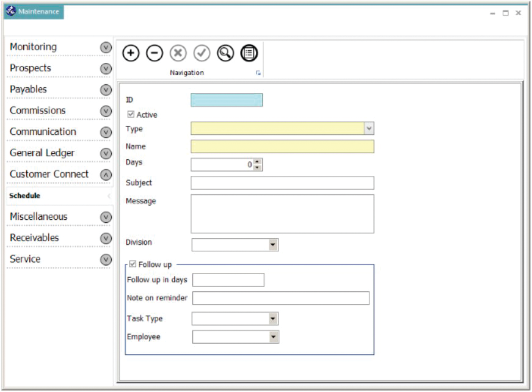Open the Task Type dropdown
The image size is (532, 392).
point(271,318)
